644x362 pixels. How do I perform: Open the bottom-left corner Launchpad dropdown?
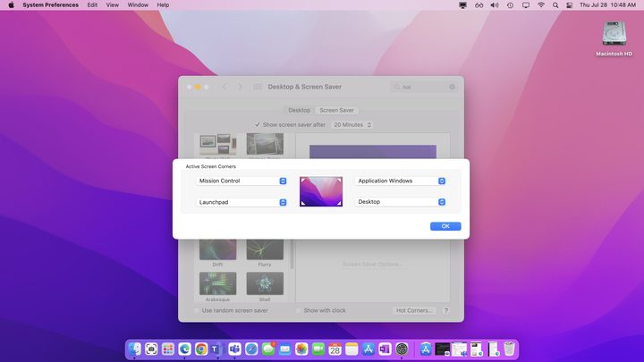tap(241, 202)
